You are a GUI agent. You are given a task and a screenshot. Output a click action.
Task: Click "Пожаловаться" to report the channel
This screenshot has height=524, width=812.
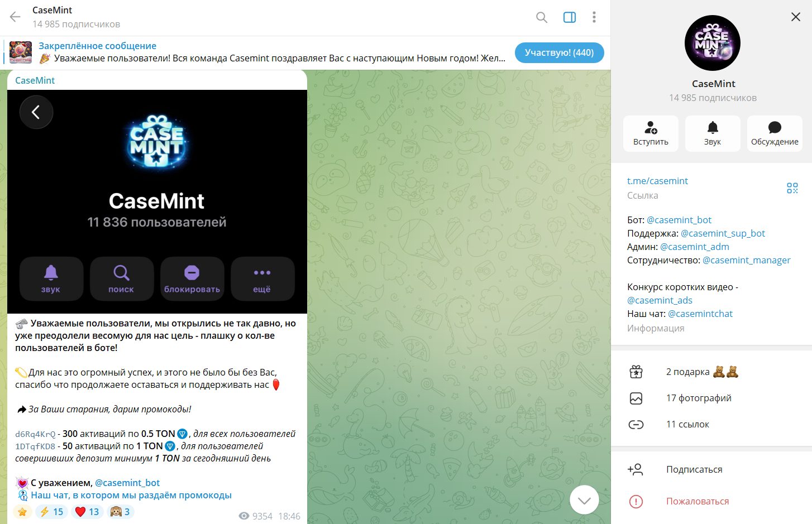(711, 501)
